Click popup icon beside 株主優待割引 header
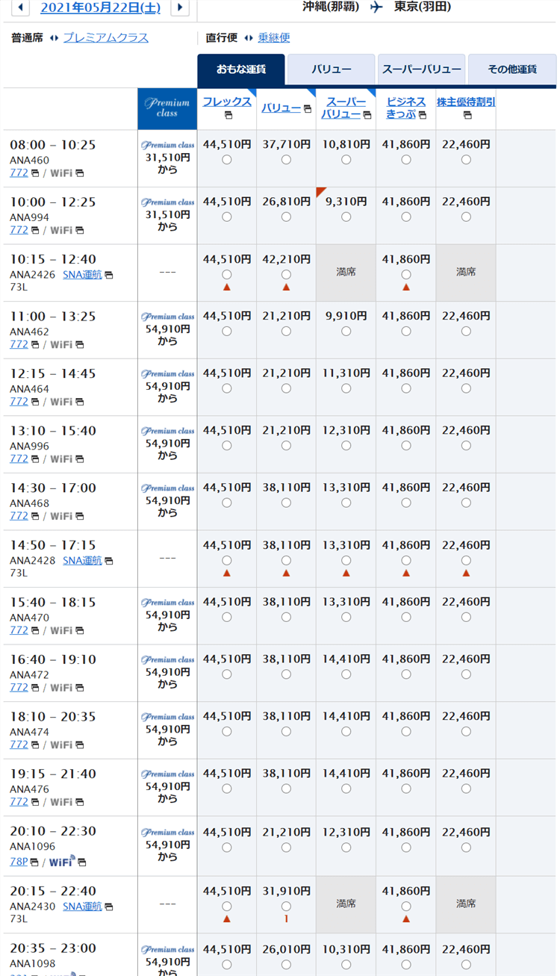 [467, 115]
